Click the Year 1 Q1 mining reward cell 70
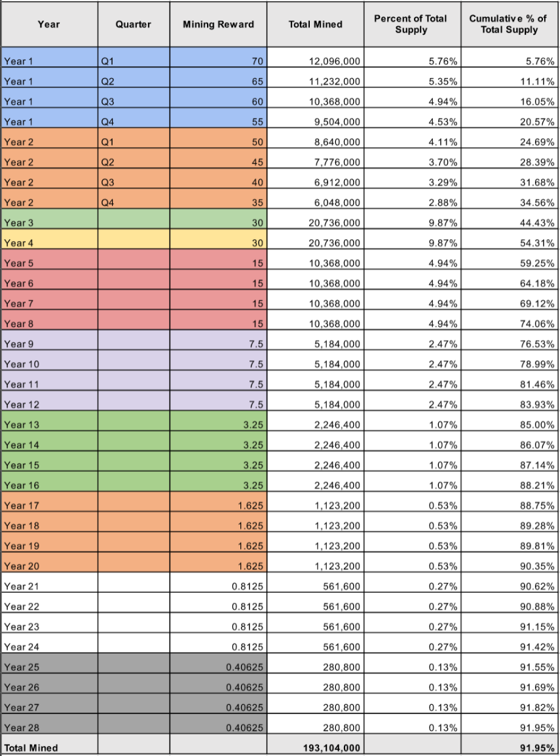Viewport: 560px width, 756px height. click(218, 58)
